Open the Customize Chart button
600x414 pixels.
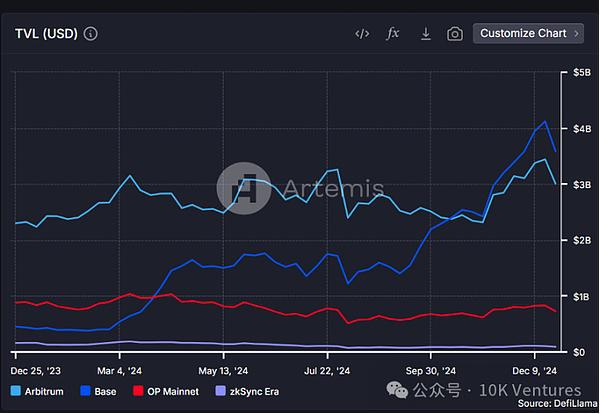pos(528,34)
